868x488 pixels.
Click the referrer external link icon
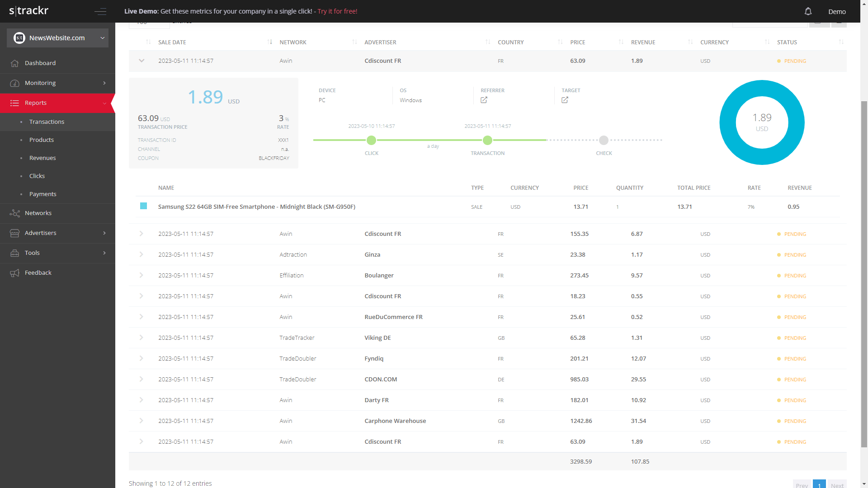pyautogui.click(x=483, y=99)
